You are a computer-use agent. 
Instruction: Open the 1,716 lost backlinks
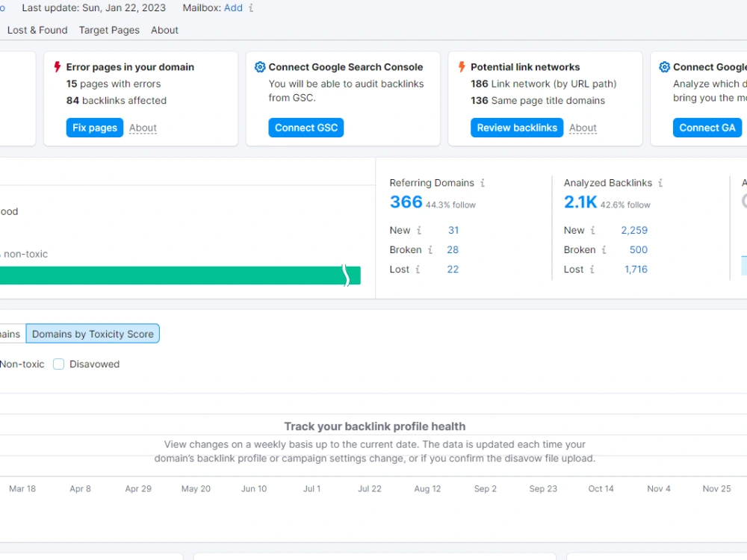coord(636,270)
